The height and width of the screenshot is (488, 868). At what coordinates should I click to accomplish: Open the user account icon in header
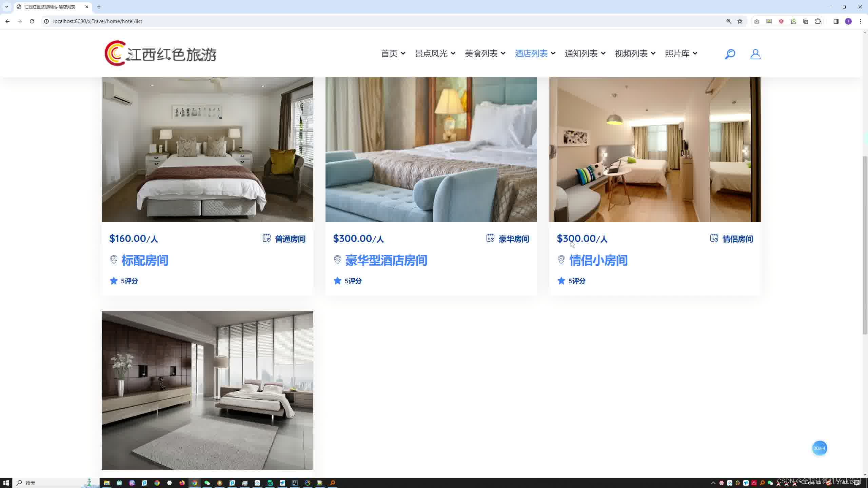[x=755, y=54]
